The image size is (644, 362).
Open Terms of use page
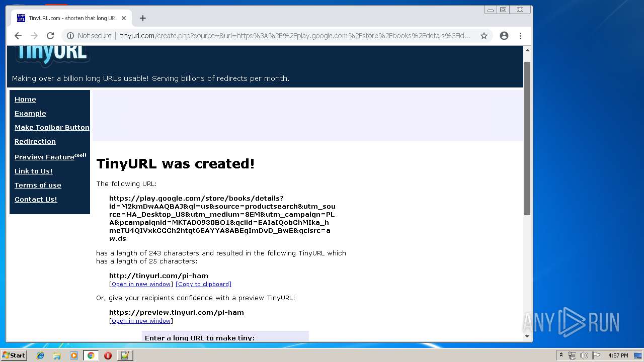pos(38,185)
